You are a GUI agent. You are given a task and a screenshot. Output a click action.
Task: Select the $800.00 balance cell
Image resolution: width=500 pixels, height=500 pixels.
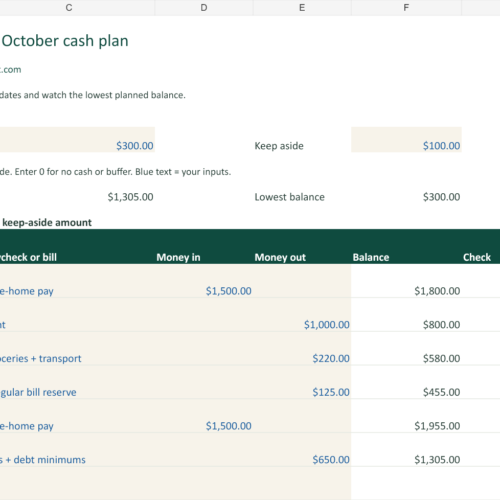(406, 315)
